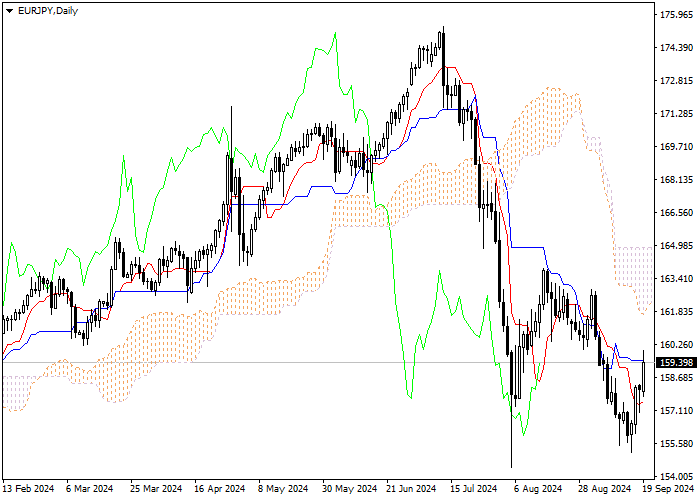This screenshot has width=700, height=500.
Task: Select the current price label 159.398
Action: click(678, 362)
